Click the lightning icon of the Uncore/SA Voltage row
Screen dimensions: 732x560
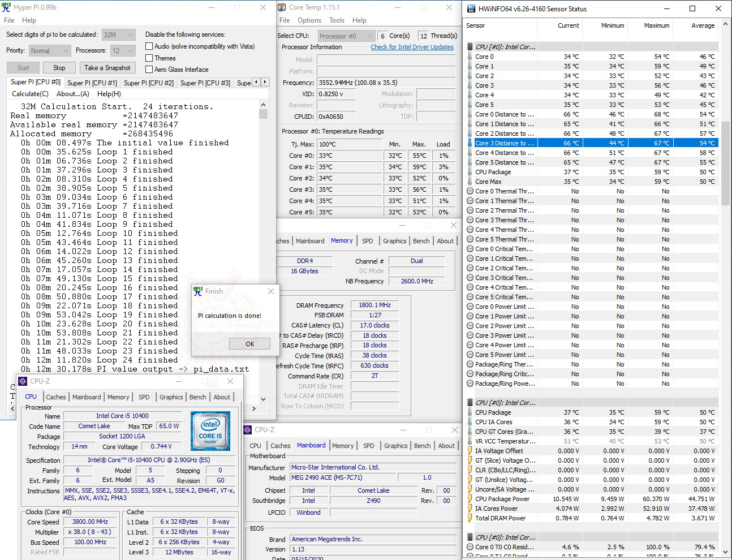470,489
